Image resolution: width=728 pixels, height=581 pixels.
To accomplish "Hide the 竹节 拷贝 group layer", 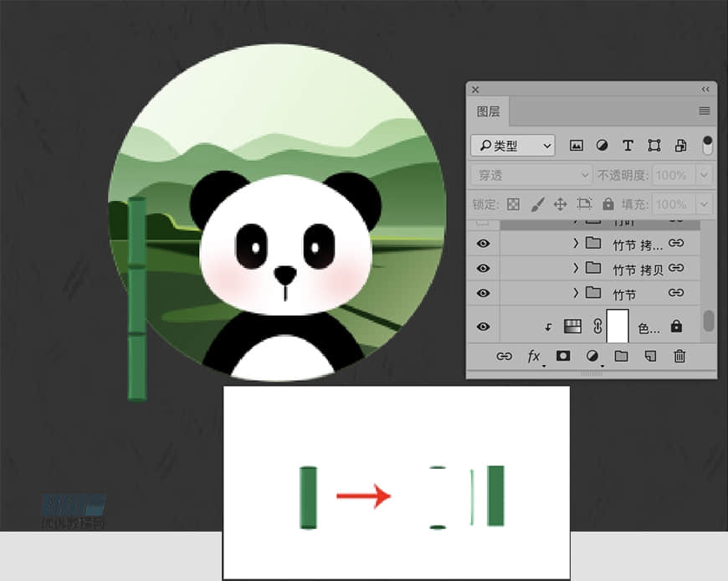I will point(483,269).
